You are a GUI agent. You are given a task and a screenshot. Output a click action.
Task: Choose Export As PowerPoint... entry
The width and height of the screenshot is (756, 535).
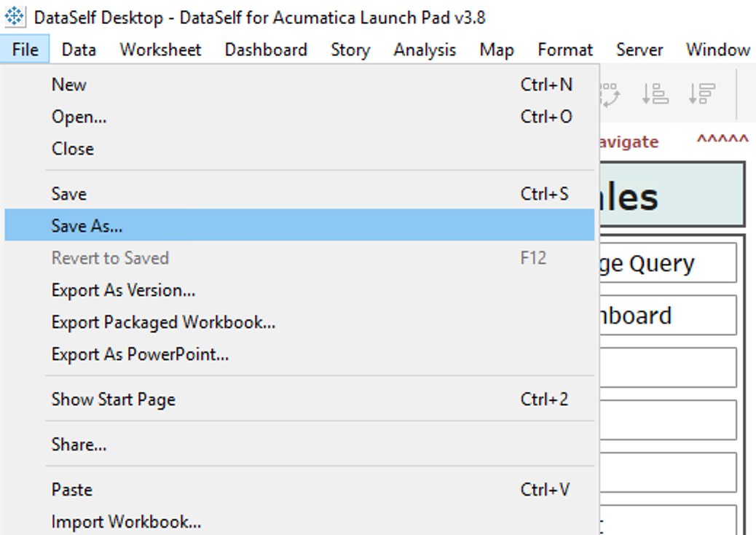point(140,354)
